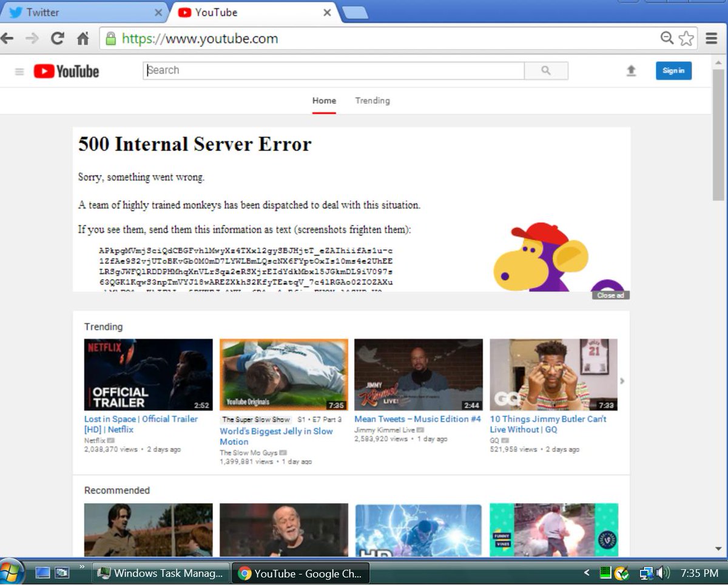
Task: Show hidden system tray icons arrow
Action: [587, 572]
